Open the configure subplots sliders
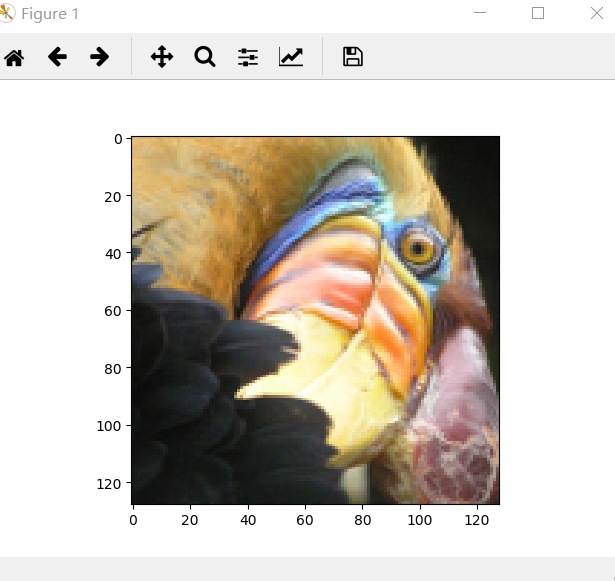The width and height of the screenshot is (615, 581). pyautogui.click(x=248, y=57)
